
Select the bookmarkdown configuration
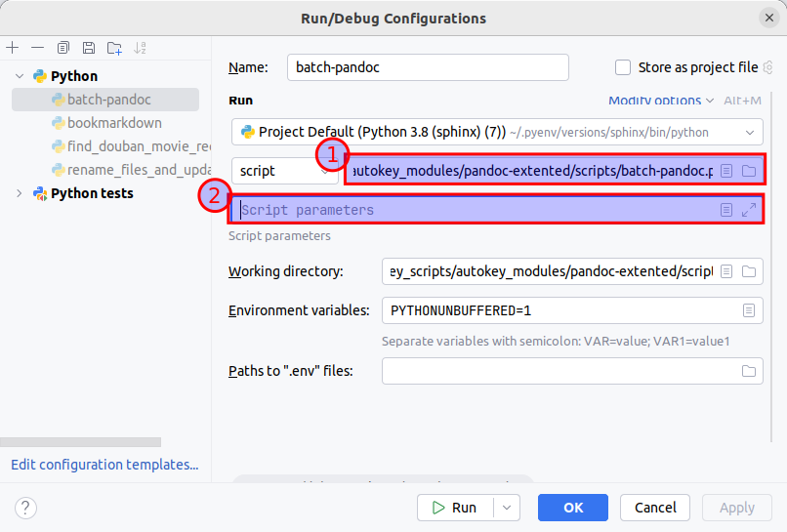pyautogui.click(x=114, y=123)
